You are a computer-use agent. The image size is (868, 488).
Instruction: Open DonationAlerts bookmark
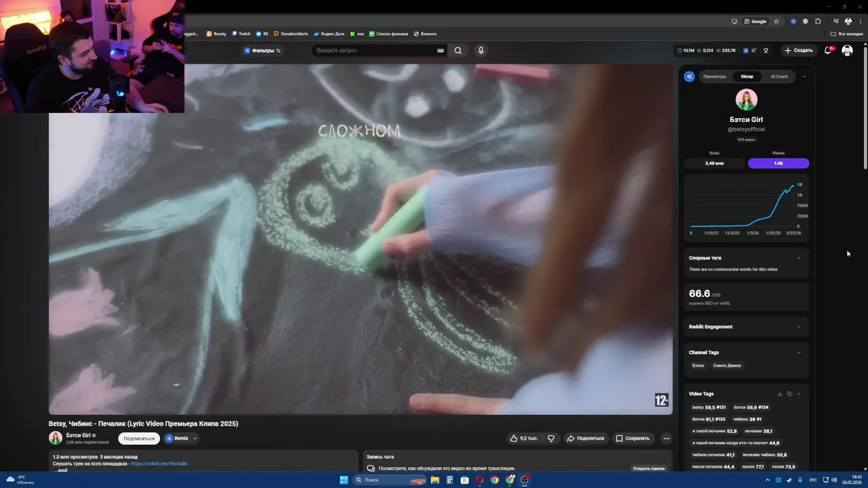[x=290, y=33]
